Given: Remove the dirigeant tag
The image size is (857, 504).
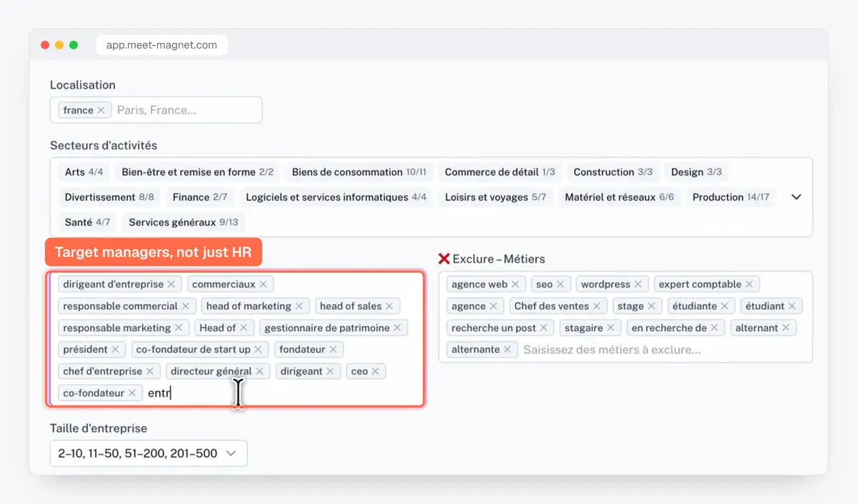Looking at the screenshot, I should [x=330, y=371].
